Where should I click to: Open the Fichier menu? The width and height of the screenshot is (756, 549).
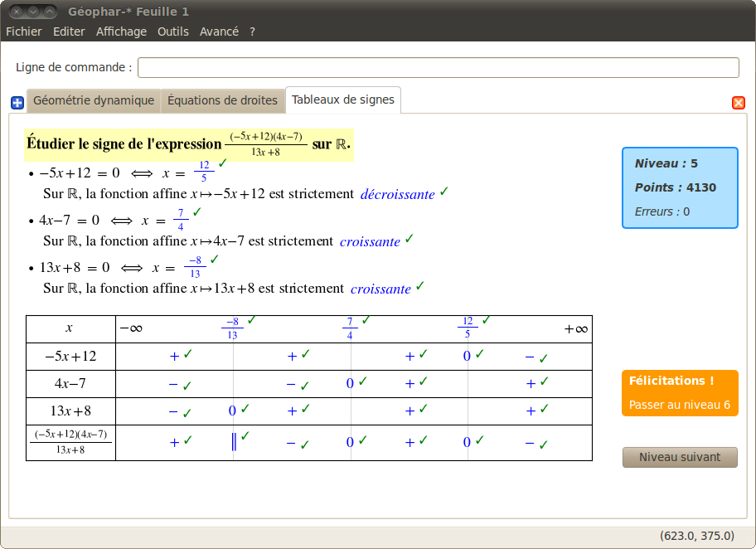[x=23, y=32]
